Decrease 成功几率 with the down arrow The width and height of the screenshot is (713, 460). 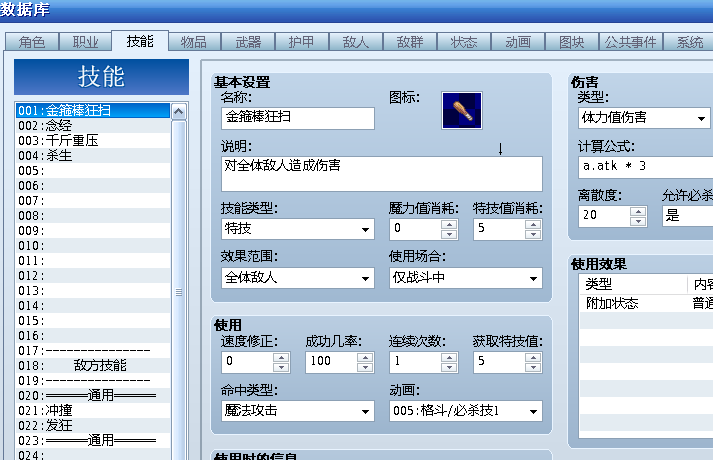click(365, 367)
